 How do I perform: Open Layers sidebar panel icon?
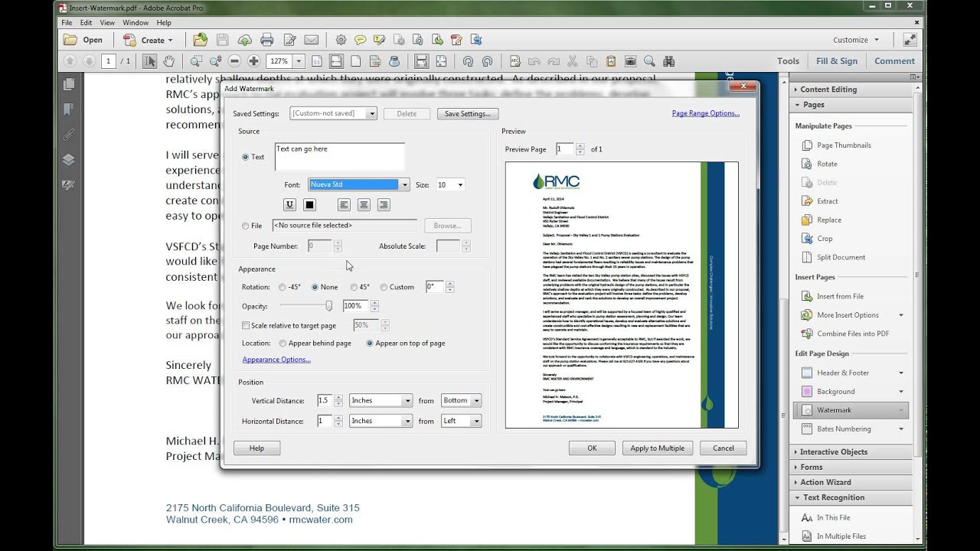pyautogui.click(x=68, y=160)
